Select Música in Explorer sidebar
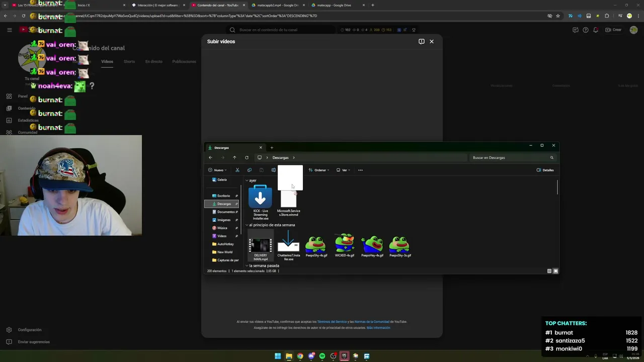This screenshot has height=362, width=644. point(222,228)
